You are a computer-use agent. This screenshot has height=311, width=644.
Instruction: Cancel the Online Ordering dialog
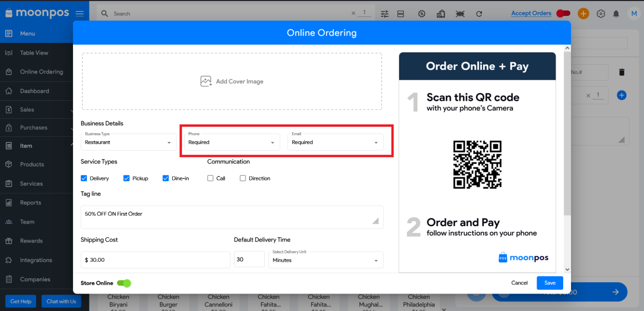[519, 283]
